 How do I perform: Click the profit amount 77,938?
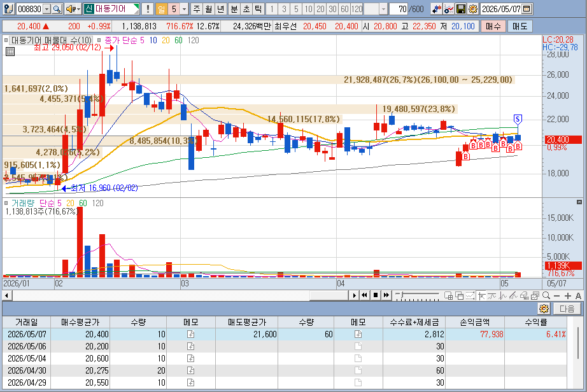pyautogui.click(x=492, y=334)
